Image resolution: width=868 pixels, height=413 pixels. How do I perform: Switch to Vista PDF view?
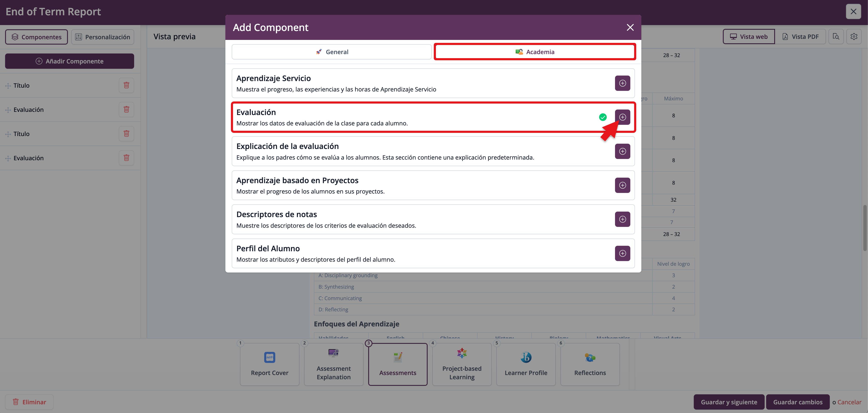800,37
